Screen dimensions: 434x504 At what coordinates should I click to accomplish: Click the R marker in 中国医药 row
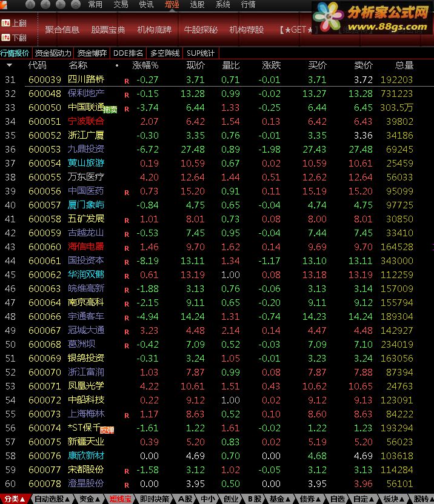coord(127,193)
